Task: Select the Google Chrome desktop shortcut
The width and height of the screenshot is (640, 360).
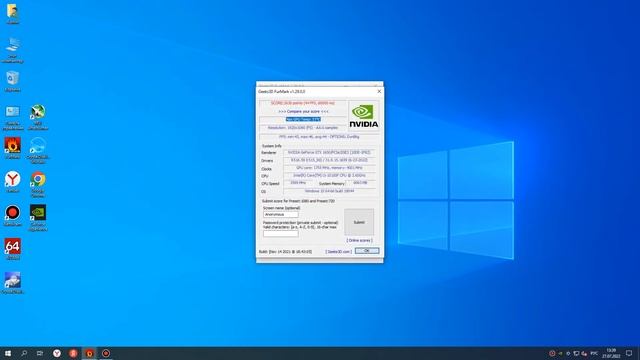Action: (38, 184)
